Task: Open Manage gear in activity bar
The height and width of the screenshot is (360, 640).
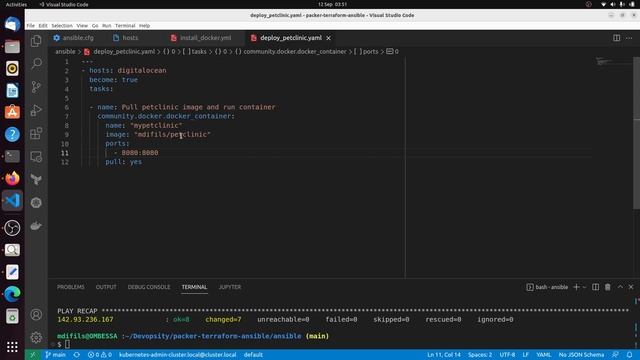Action: (36, 338)
